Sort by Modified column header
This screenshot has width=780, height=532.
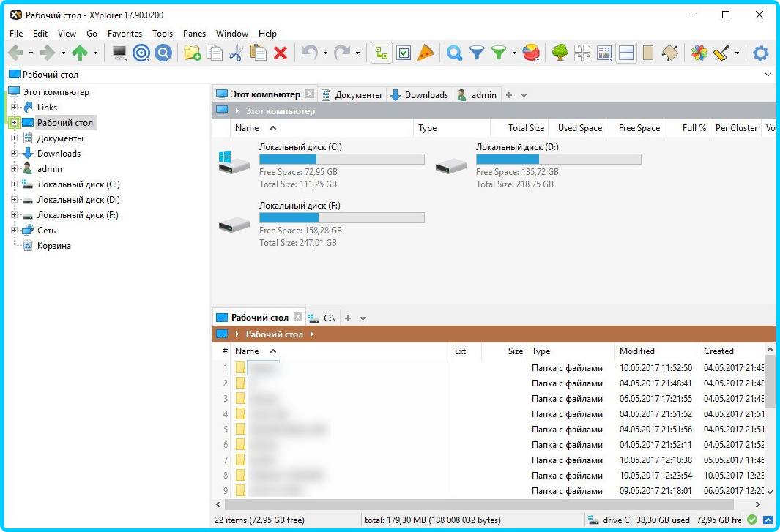(637, 351)
